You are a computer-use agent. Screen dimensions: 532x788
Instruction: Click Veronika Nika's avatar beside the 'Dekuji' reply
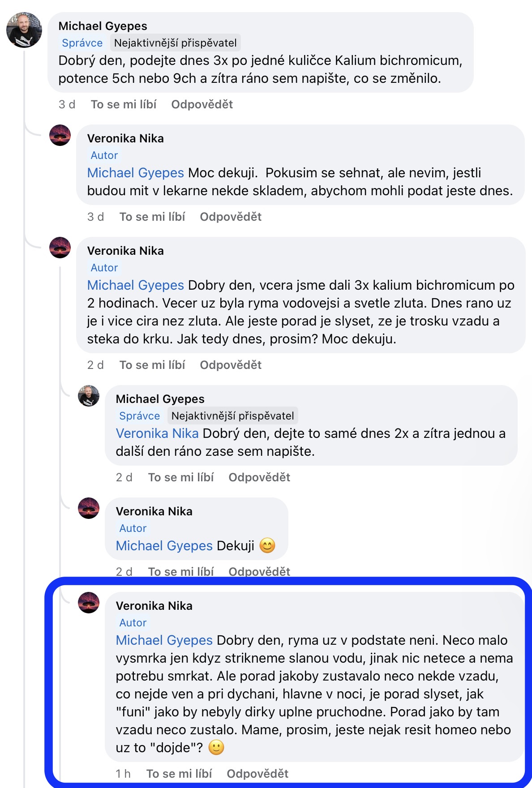pyautogui.click(x=89, y=508)
